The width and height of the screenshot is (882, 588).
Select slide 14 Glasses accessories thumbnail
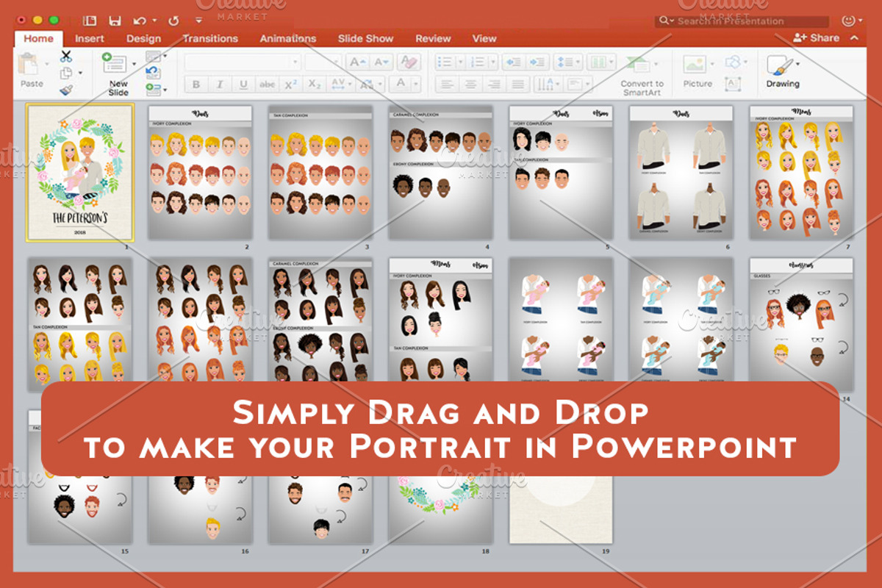(800, 323)
